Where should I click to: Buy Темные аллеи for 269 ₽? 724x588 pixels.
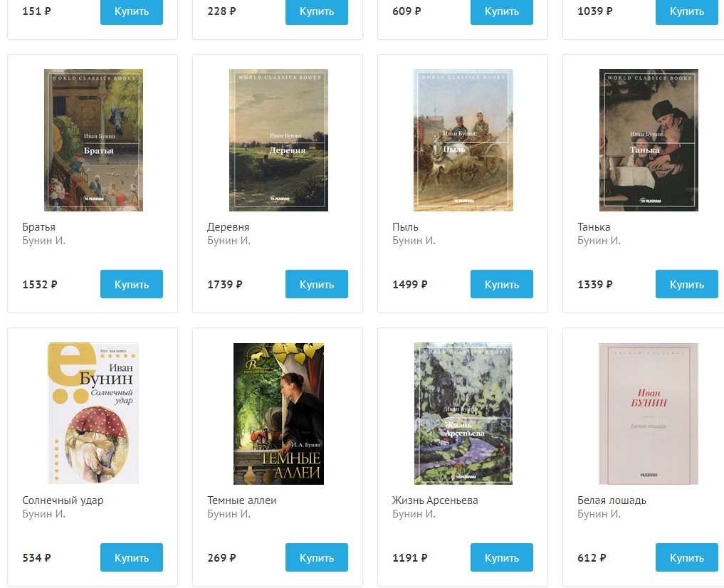point(317,557)
